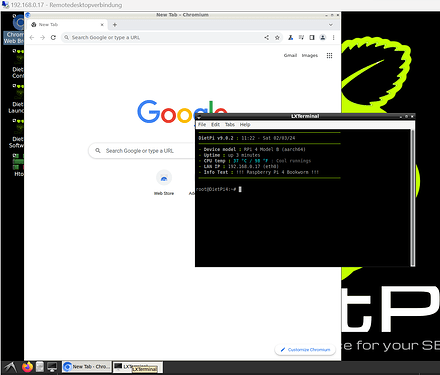Reload the page in Chromium
Viewport: 440px width, 375px height.
pos(53,38)
